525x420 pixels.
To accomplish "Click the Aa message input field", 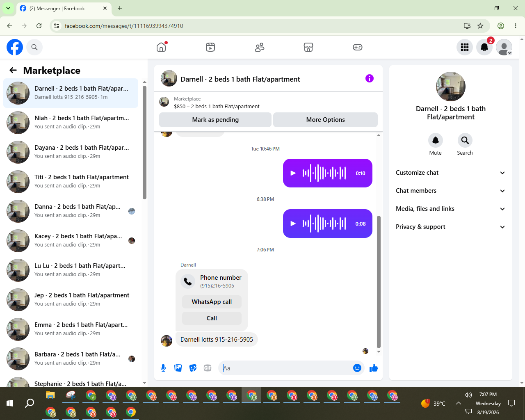I will pos(285,368).
